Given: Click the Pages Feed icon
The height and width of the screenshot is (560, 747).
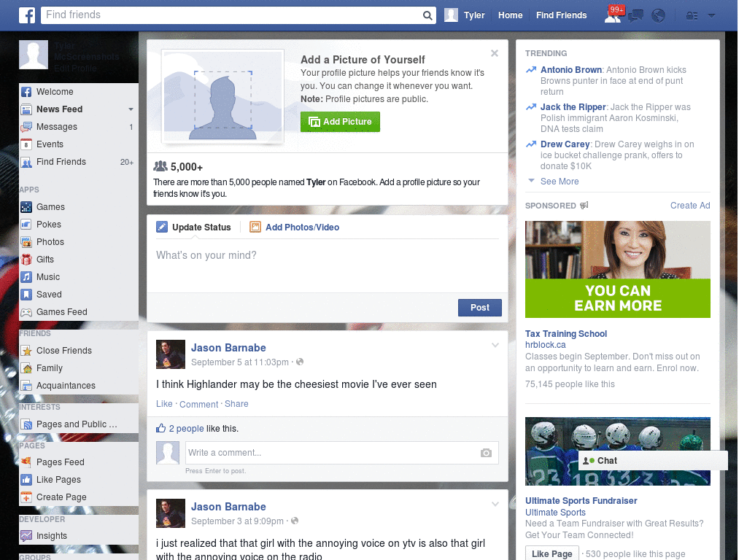Looking at the screenshot, I should pos(26,462).
